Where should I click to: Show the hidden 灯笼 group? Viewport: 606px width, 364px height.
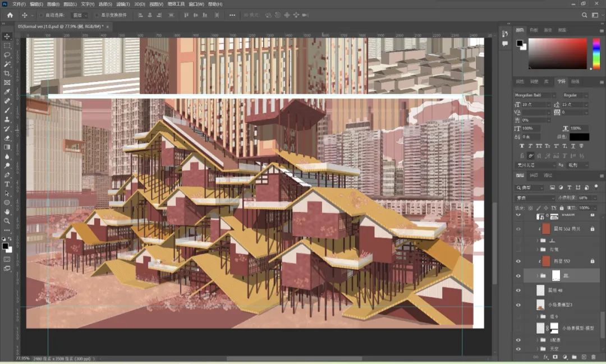tap(518, 250)
